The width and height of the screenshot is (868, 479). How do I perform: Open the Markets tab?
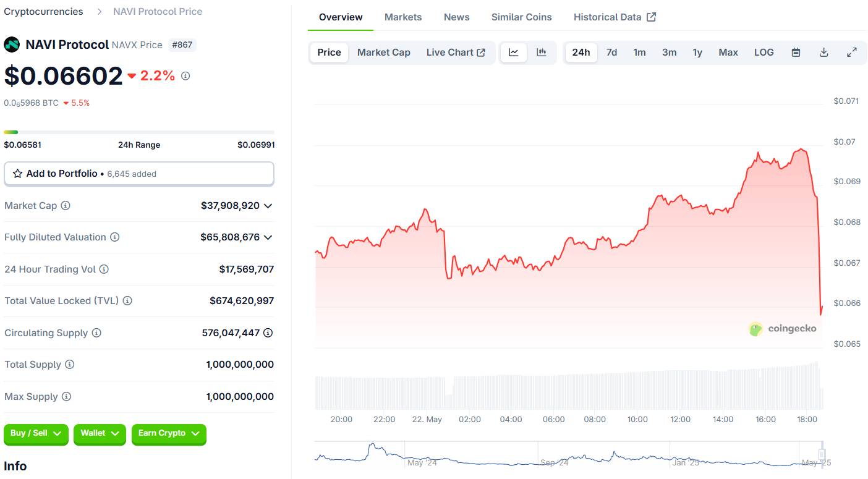click(x=403, y=17)
